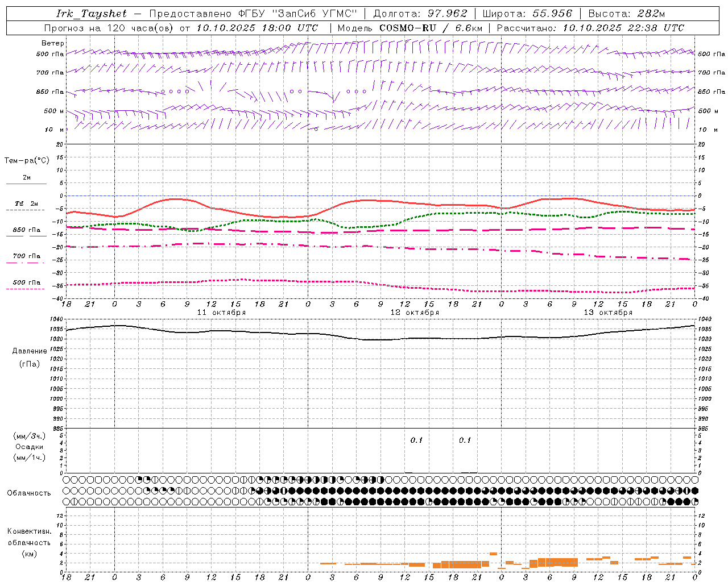Click the '2м' temperature legend entry
The image size is (728, 582).
pos(27,178)
